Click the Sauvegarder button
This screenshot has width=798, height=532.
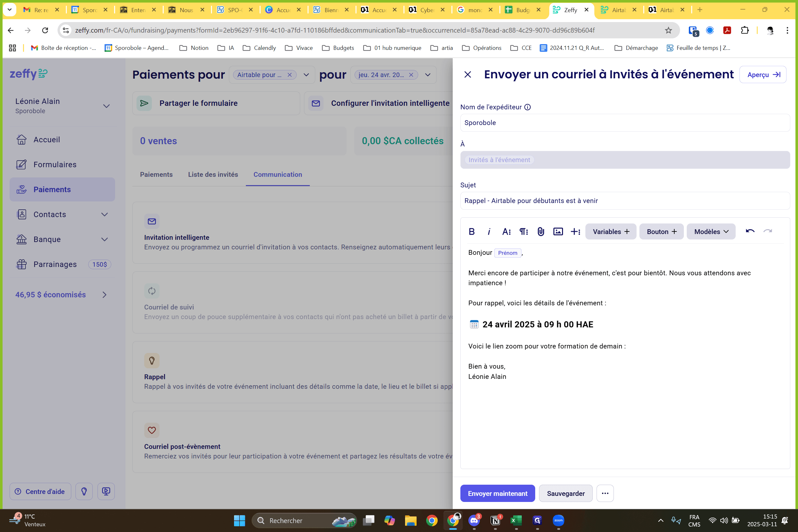tap(566, 493)
